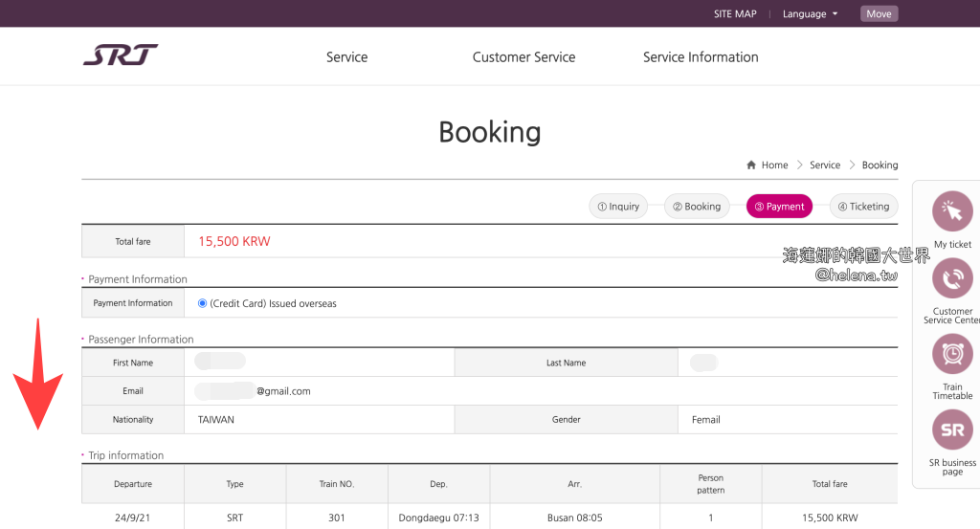Open Customer Service Center phone icon
980x529 pixels.
pos(951,279)
